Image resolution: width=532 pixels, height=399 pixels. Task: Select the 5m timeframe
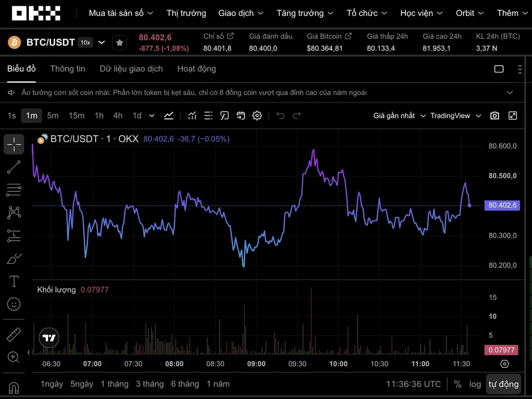[x=53, y=115]
